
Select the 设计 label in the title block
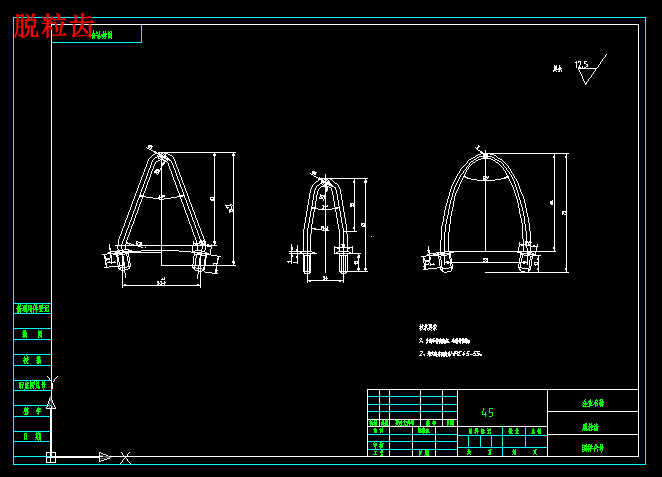378,431
